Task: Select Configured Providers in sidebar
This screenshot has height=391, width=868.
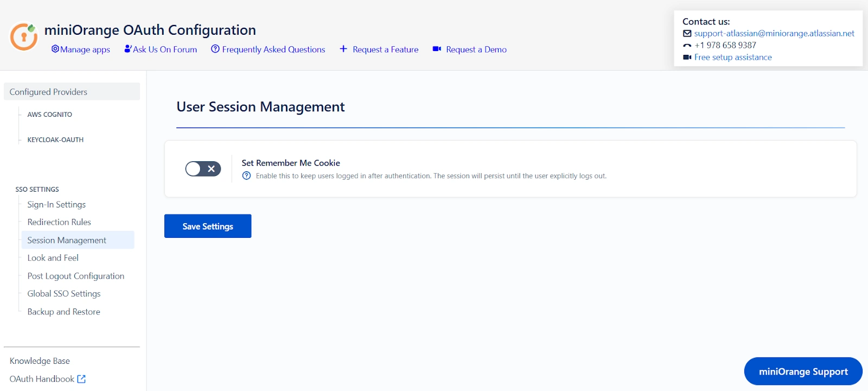Action: tap(72, 92)
